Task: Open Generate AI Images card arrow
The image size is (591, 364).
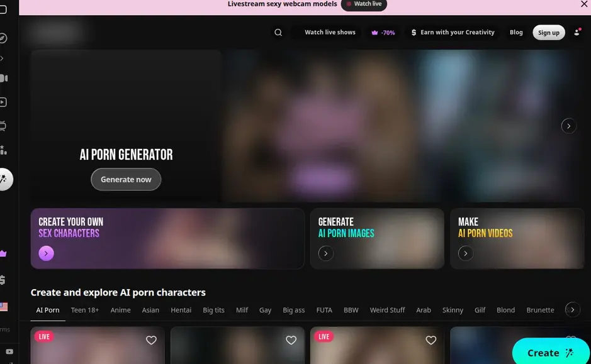Action: pos(325,253)
